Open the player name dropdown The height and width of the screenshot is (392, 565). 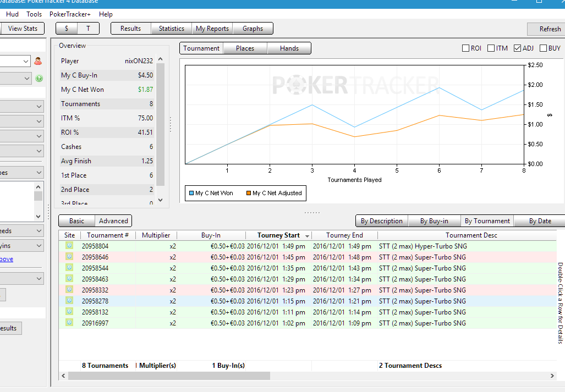tap(26, 62)
